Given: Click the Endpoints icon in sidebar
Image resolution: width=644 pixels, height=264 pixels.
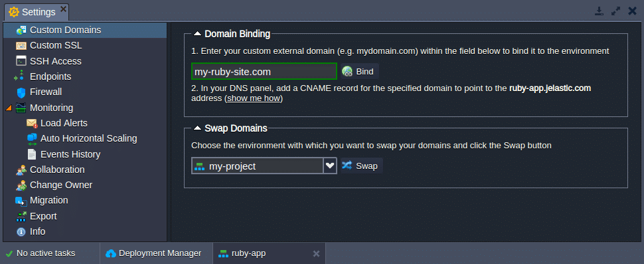Looking at the screenshot, I should pyautogui.click(x=19, y=76).
